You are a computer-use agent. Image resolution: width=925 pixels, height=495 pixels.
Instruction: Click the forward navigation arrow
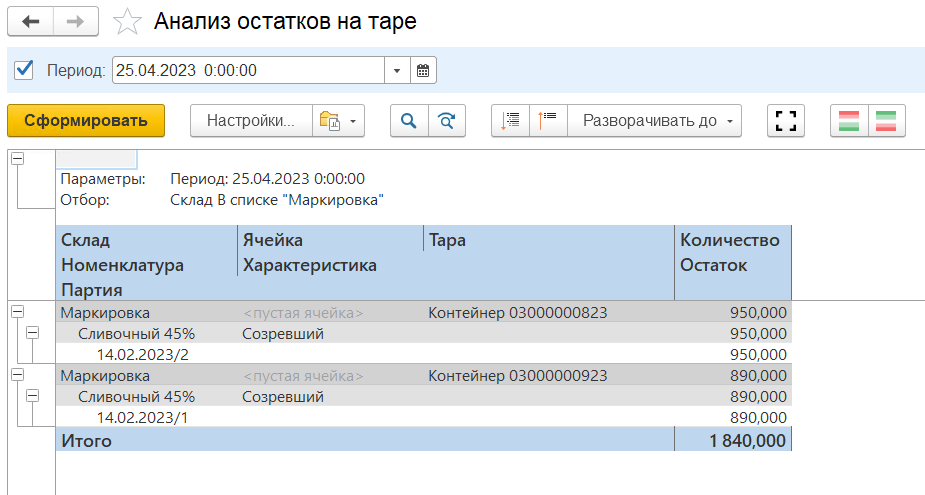[76, 21]
